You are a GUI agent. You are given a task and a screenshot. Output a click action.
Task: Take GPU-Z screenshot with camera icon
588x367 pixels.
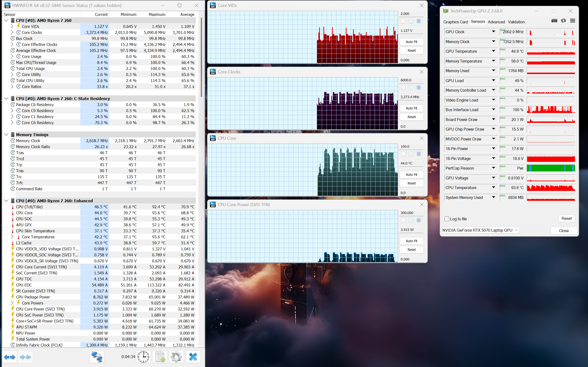pos(554,21)
